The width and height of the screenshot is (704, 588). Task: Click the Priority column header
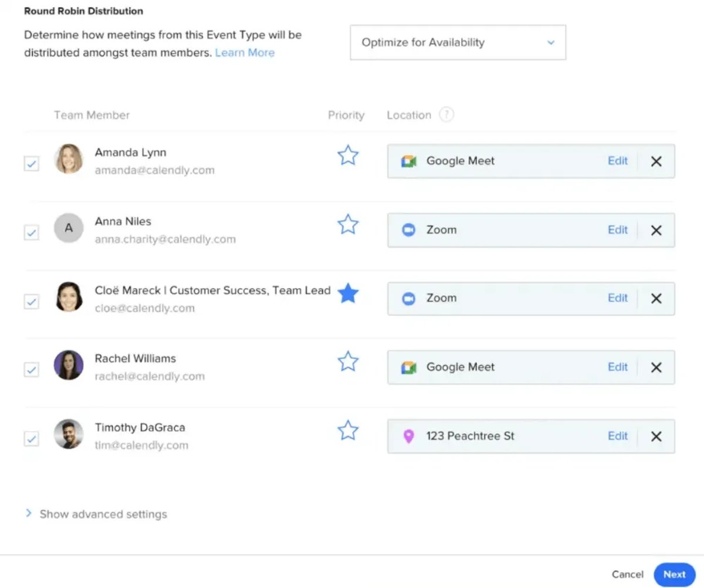click(x=346, y=115)
